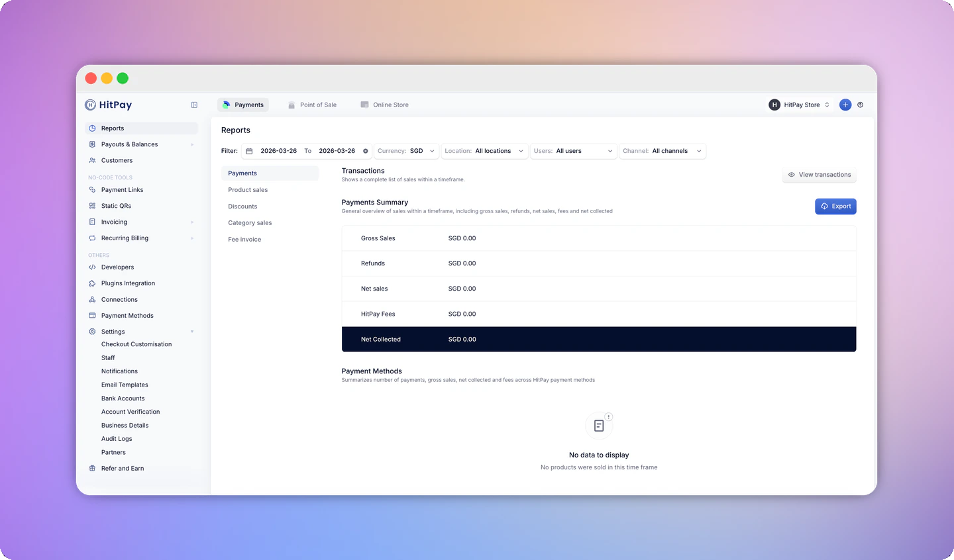Click the Static QRs icon
The height and width of the screenshot is (560, 954).
click(x=92, y=206)
